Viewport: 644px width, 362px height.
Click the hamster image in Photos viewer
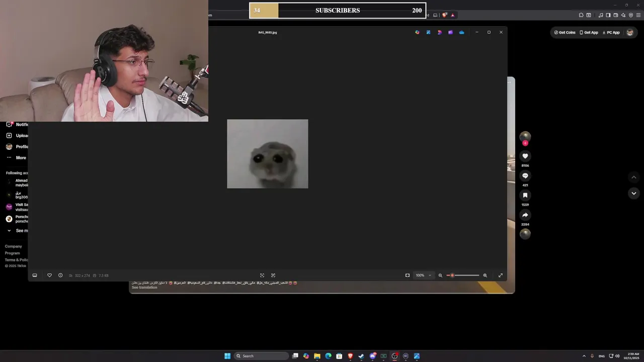coord(268,154)
